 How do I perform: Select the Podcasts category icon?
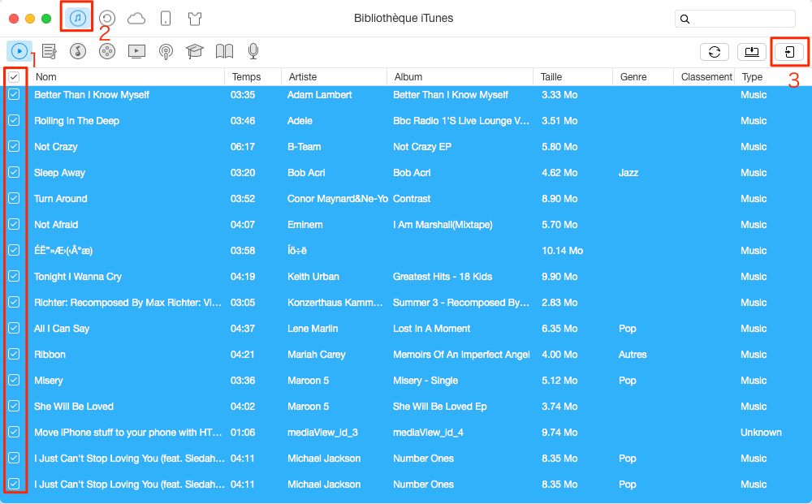pos(166,51)
